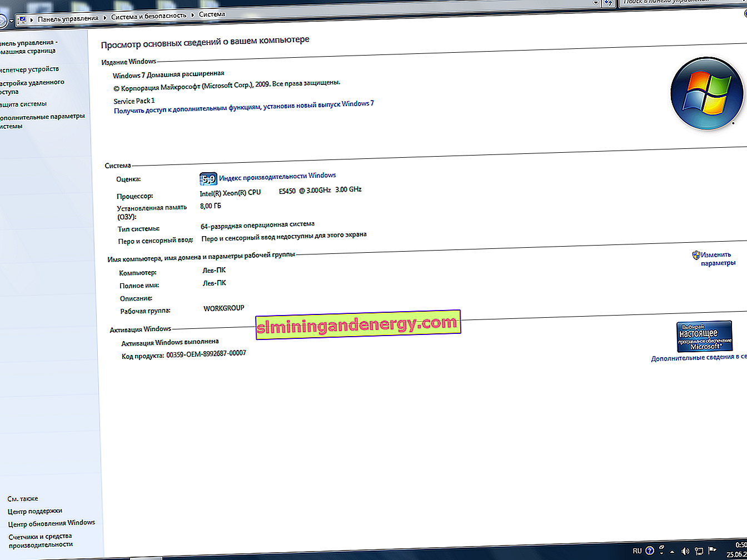The image size is (747, 560).
Task: Open Защита системы sidebar link
Action: 23,104
